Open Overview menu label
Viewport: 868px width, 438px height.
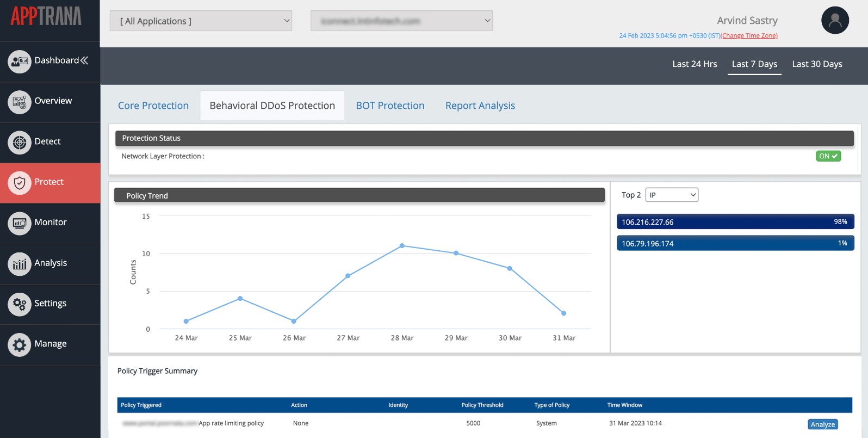click(53, 101)
